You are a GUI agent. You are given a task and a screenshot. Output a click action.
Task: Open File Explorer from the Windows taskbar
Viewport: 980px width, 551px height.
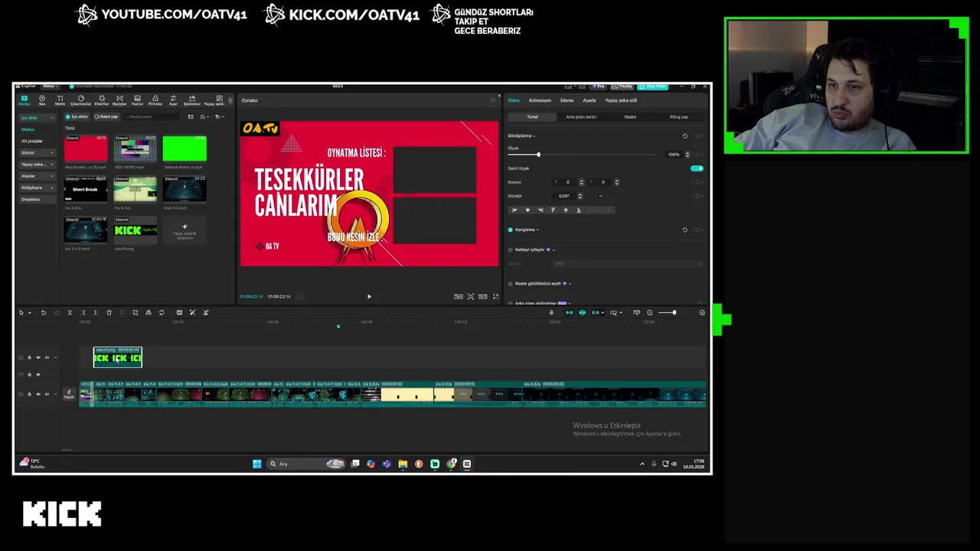[403, 464]
